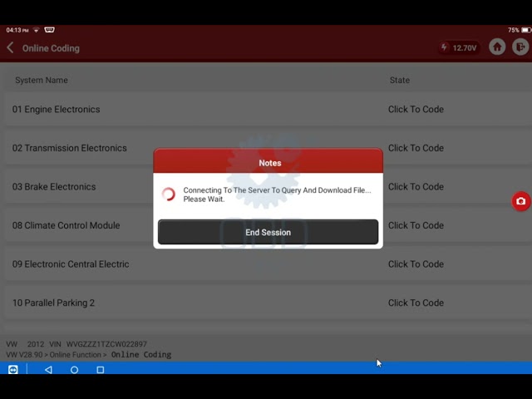Screen dimensions: 532x399
Task: Tap Android back triangle button
Action: coord(48,369)
